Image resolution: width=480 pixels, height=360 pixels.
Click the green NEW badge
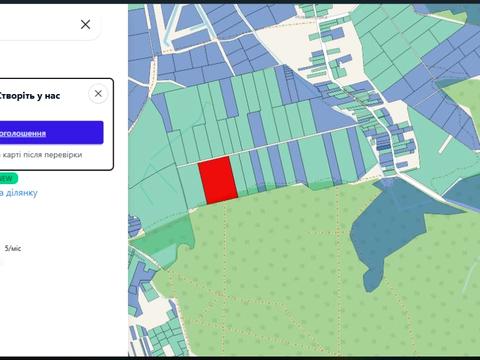click(9, 178)
